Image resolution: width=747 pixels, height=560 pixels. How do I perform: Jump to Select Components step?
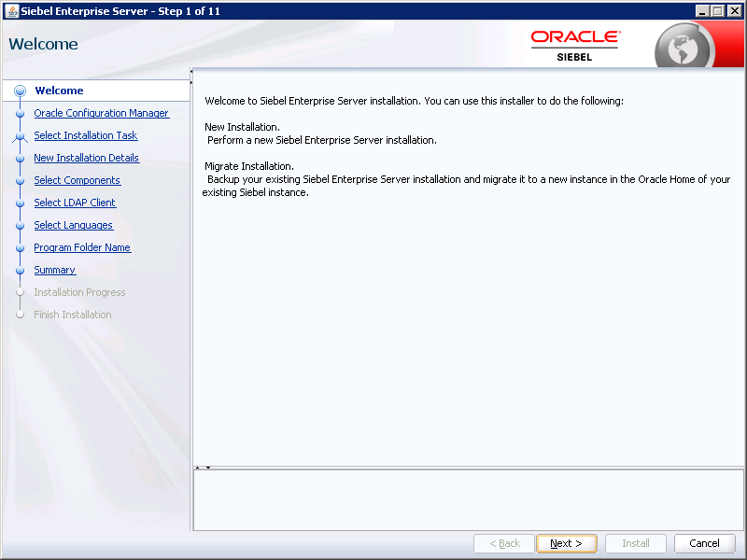78,180
